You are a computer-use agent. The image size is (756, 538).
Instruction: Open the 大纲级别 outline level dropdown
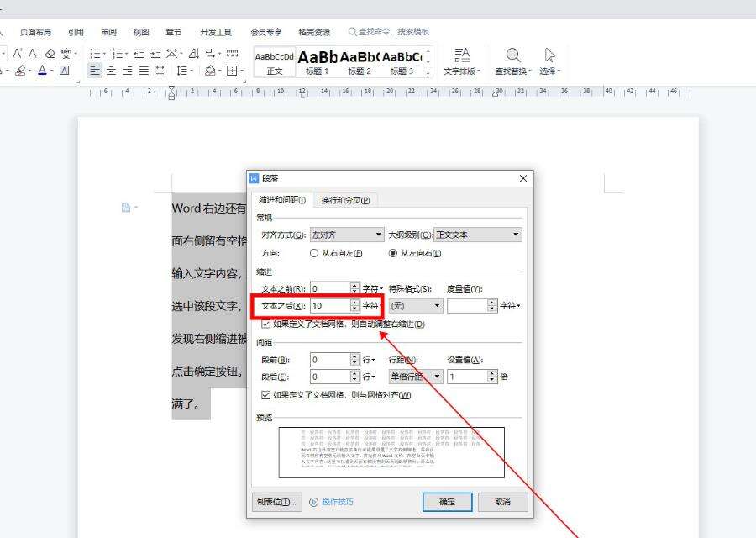[x=478, y=235]
